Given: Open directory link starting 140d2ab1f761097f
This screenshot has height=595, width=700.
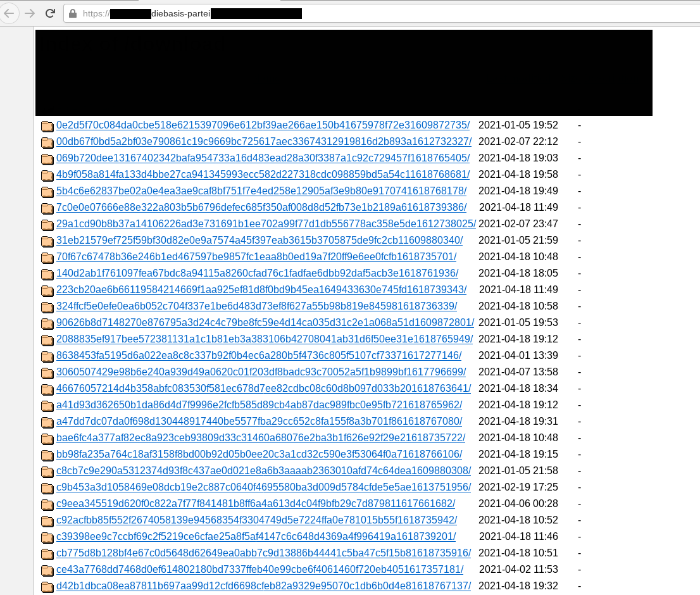Looking at the screenshot, I should tap(258, 273).
